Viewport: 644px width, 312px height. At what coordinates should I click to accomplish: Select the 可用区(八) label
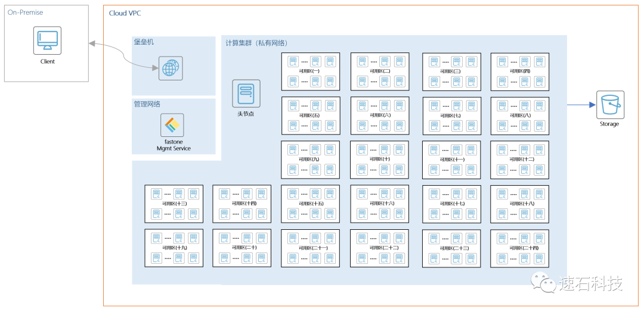pyautogui.click(x=520, y=115)
